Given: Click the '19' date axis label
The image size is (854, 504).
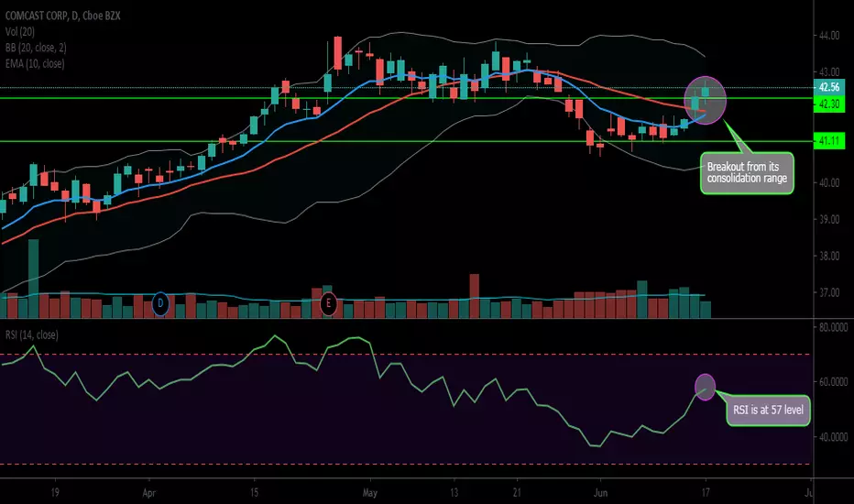Looking at the screenshot, I should 54,493.
